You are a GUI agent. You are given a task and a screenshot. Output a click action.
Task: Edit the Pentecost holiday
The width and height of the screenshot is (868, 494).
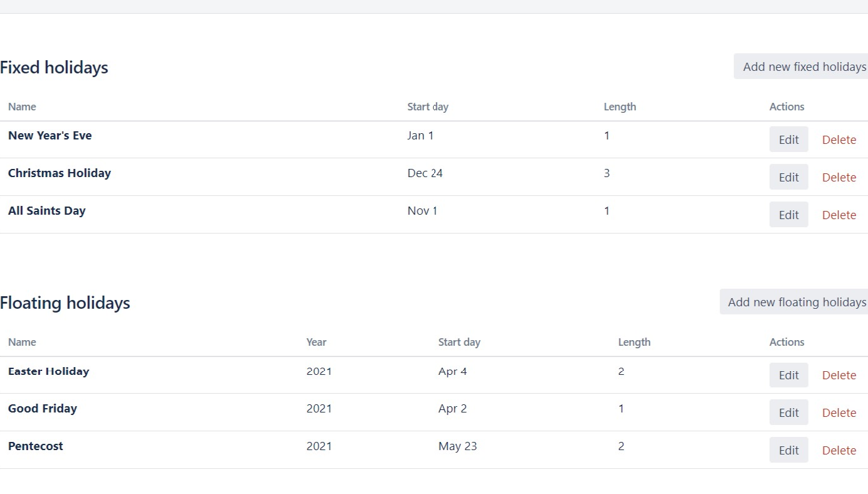tap(788, 450)
